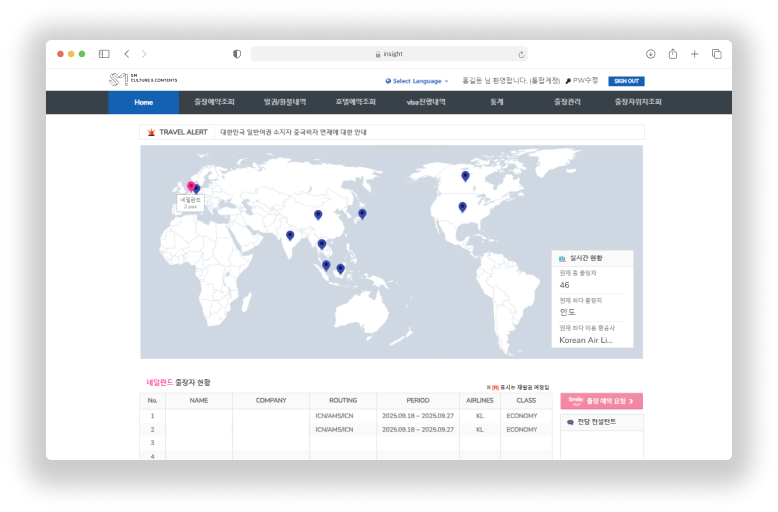Click the SIGN OUT button
Image resolution: width=778 pixels, height=512 pixels.
pyautogui.click(x=626, y=81)
